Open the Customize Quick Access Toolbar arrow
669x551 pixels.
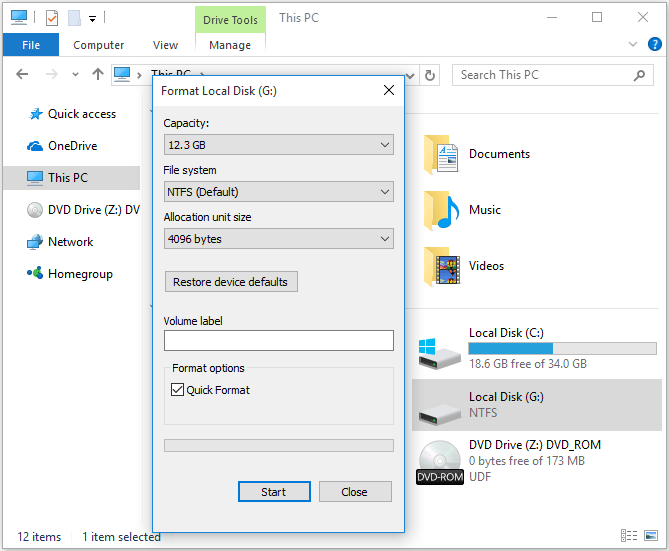(92, 18)
